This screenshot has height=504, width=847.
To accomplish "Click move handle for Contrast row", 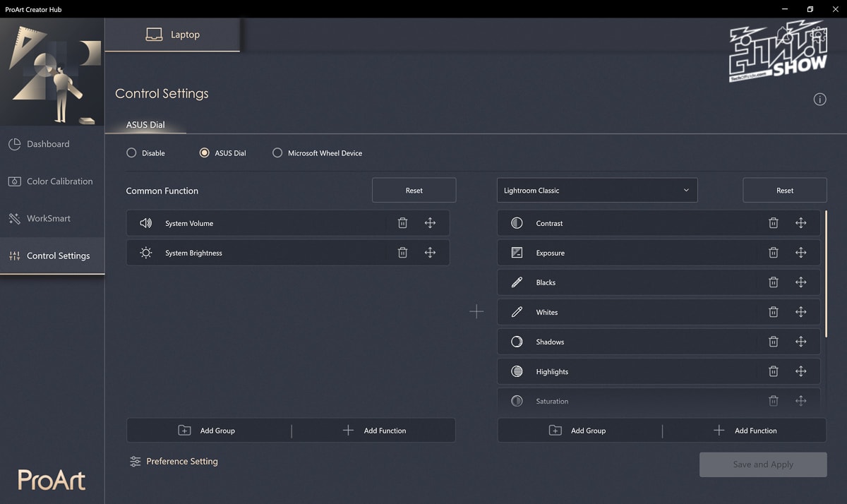I will pyautogui.click(x=800, y=223).
